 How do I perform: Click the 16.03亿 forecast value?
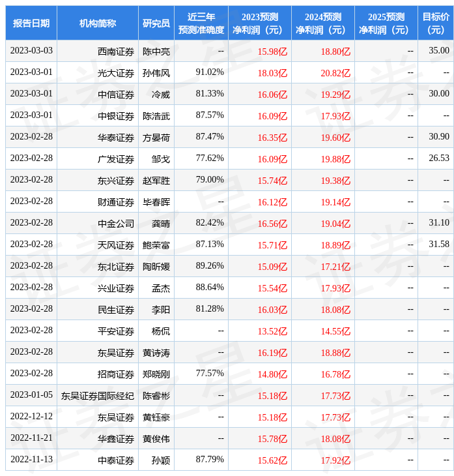coord(272,310)
